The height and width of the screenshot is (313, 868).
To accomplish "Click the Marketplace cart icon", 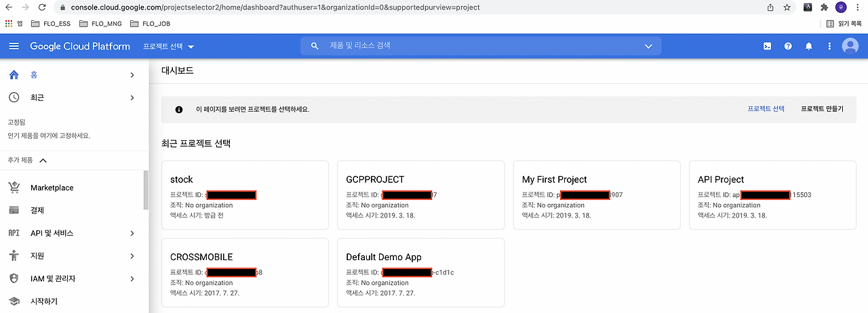I will click(x=14, y=188).
